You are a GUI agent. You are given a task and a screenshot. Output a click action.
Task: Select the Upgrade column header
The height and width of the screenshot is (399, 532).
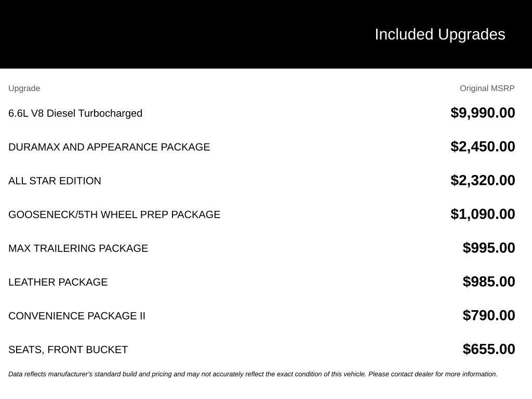click(24, 88)
